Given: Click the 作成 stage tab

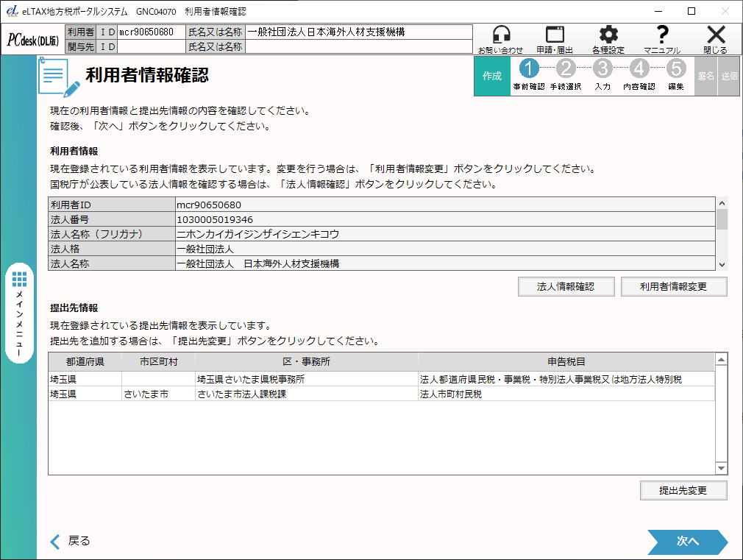Looking at the screenshot, I should pyautogui.click(x=492, y=76).
